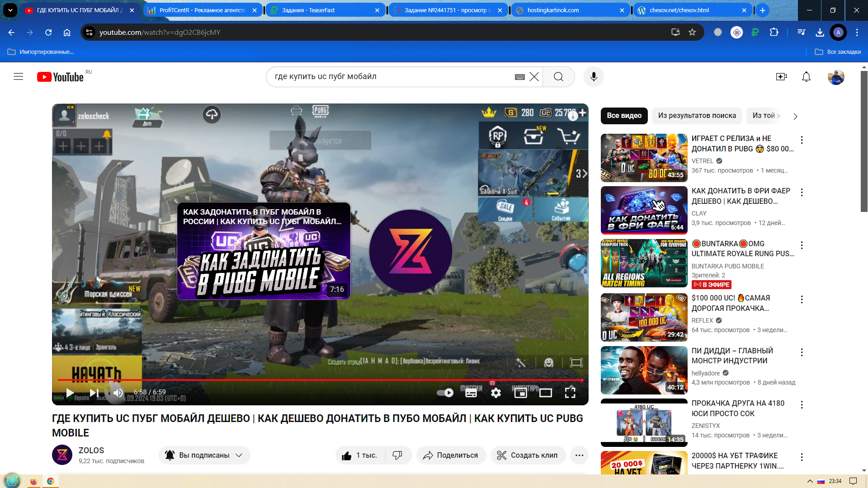Open Windows notification center icon
Screen dimensions: 868x488
(853, 481)
